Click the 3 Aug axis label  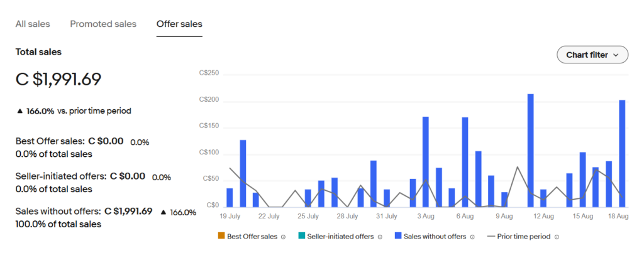coord(426,216)
